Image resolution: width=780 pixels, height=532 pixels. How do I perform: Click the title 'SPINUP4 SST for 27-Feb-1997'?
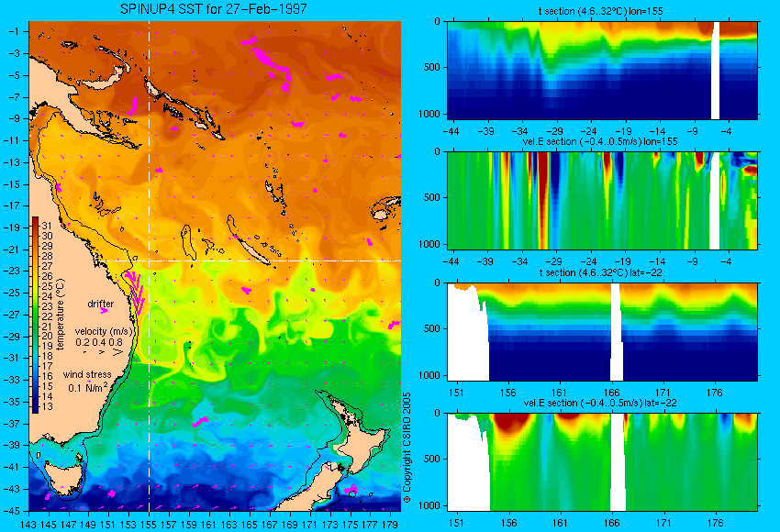pyautogui.click(x=214, y=9)
